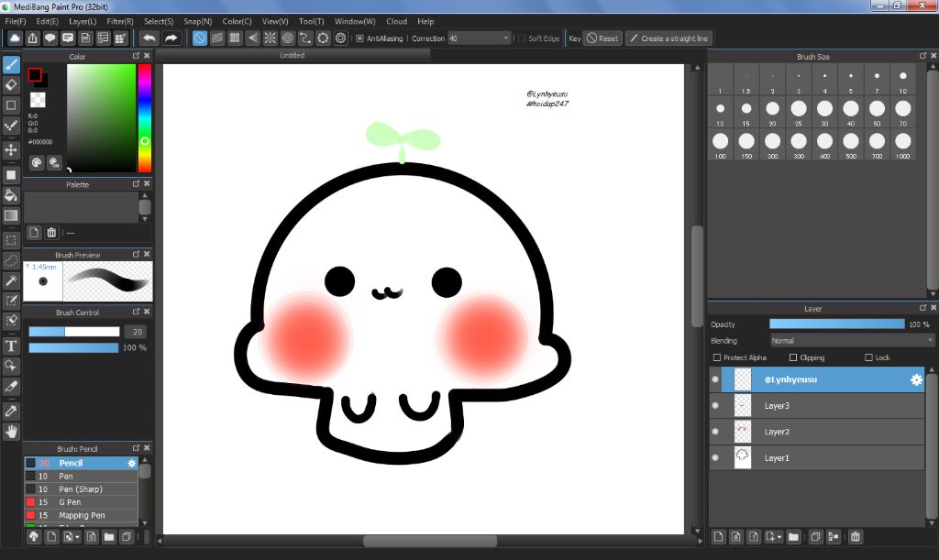
Task: Toggle the Clipping checkbox
Action: click(x=793, y=357)
